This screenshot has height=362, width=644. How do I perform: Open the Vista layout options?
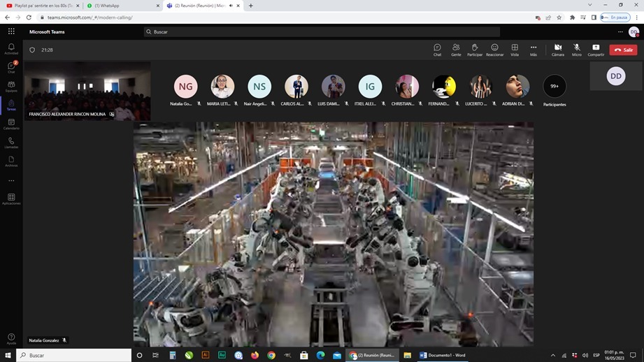coord(515,50)
